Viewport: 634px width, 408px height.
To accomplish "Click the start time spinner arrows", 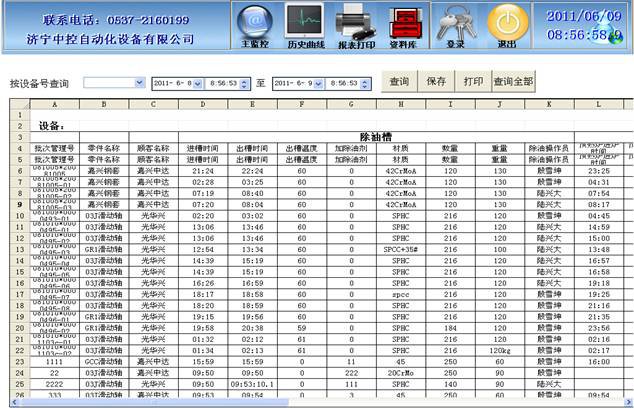I will (x=246, y=82).
